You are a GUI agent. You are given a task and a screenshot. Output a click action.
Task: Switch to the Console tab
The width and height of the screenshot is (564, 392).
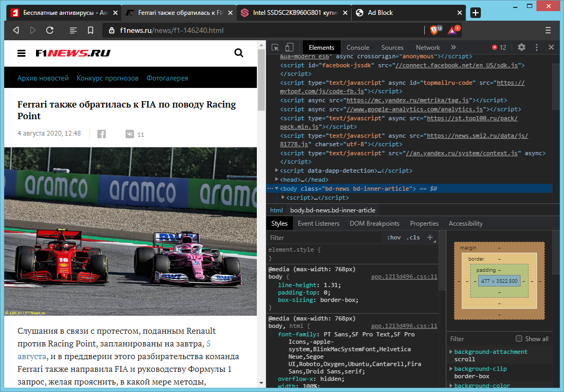click(x=358, y=47)
